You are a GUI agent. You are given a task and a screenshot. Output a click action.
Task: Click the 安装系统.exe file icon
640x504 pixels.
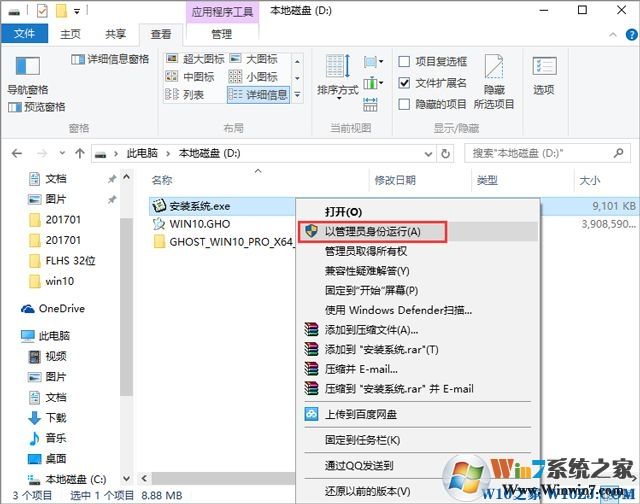pos(159,205)
